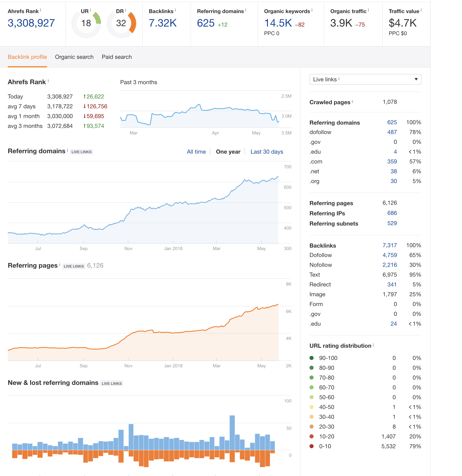Show Last 30 days range

pyautogui.click(x=267, y=152)
